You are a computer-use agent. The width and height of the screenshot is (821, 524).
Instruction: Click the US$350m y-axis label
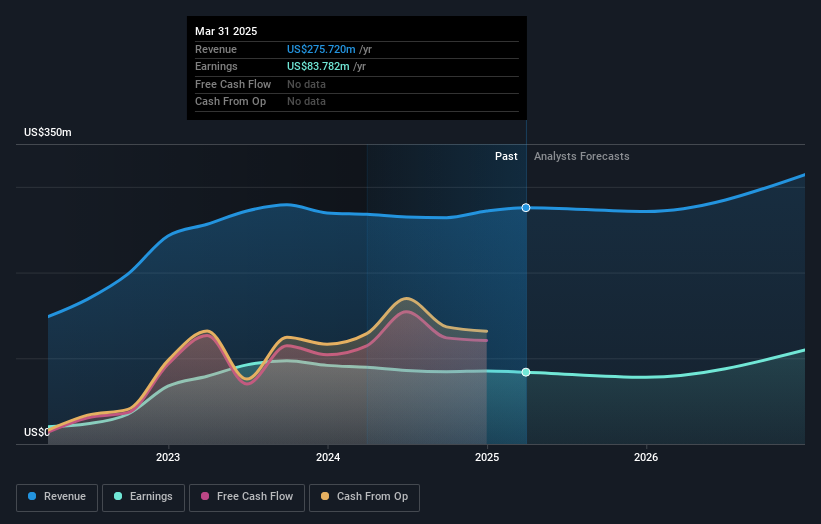click(48, 132)
